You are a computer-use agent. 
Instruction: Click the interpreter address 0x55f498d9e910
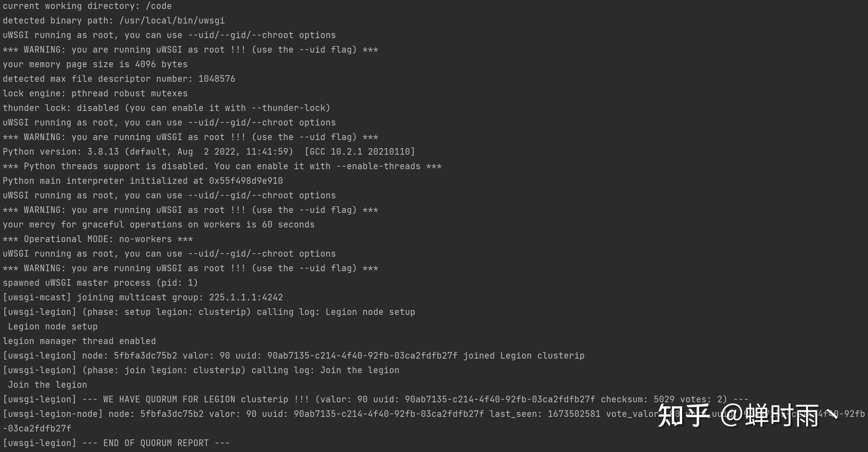coord(246,181)
